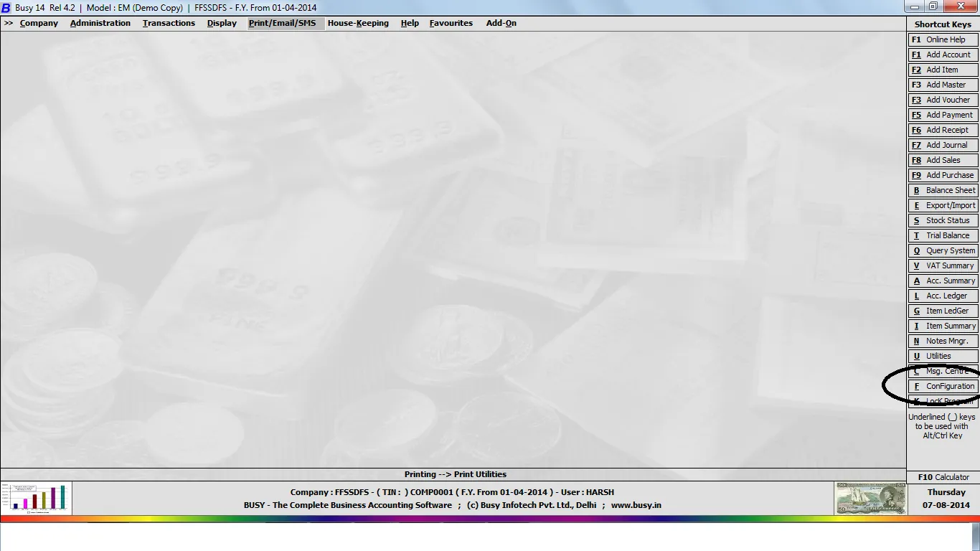Open the VAT Summary shortcut
Image resolution: width=980 pixels, height=551 pixels.
943,265
